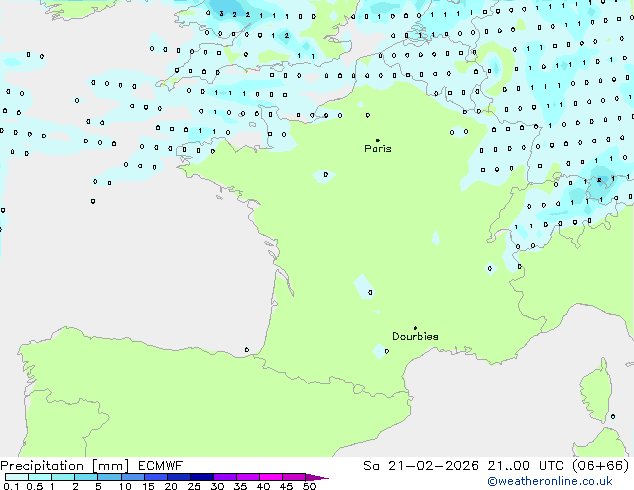
Task: Pick the 40–45 mm magenta legend swatch
Action: pyautogui.click(x=271, y=477)
